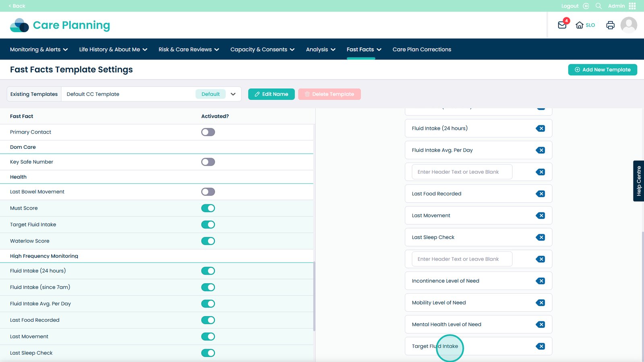Open the Admin apps grid icon
This screenshot has height=362, width=644.
pyautogui.click(x=632, y=6)
